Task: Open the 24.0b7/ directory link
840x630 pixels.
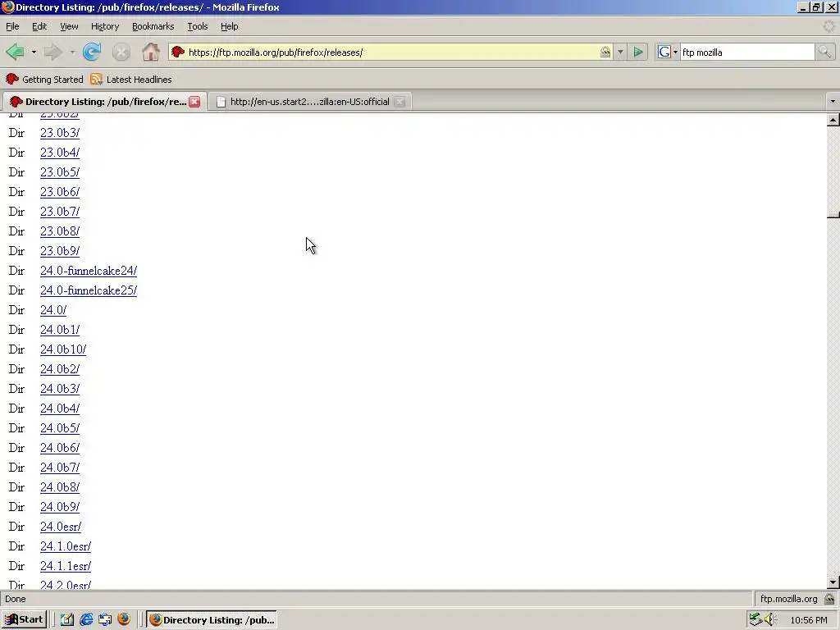Action: (x=59, y=468)
